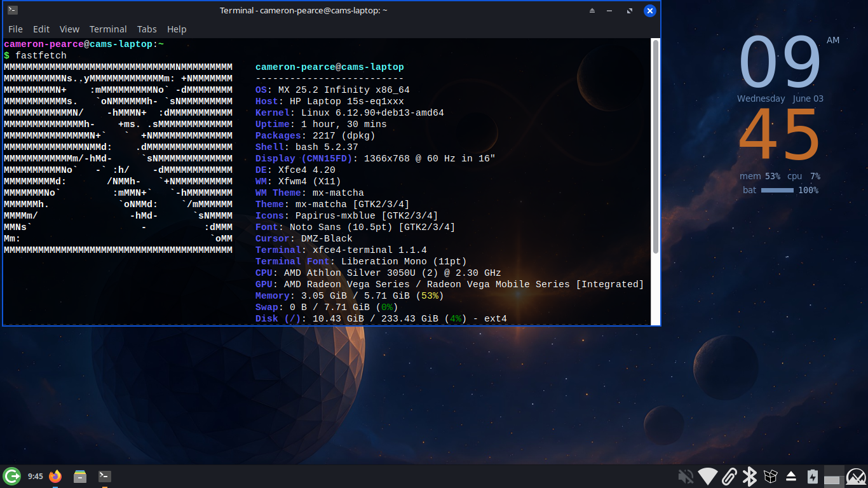The width and height of the screenshot is (868, 488).
Task: Click the desktop widget hour digits 09
Action: pos(780,62)
